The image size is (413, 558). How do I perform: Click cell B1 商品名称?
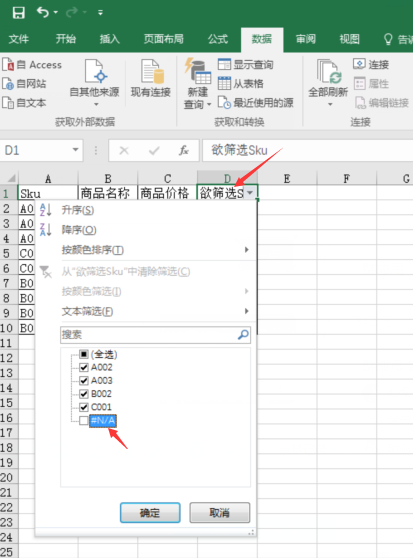coord(107,193)
